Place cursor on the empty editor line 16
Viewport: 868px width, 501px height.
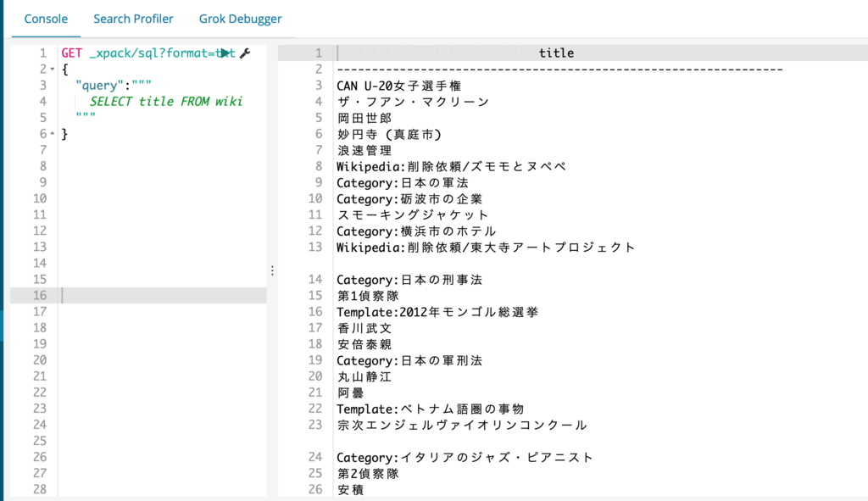(x=164, y=295)
